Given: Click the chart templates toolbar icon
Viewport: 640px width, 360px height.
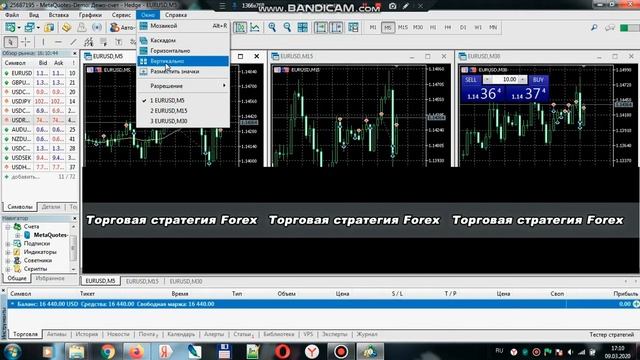Looking at the screenshot, I should coord(353,27).
